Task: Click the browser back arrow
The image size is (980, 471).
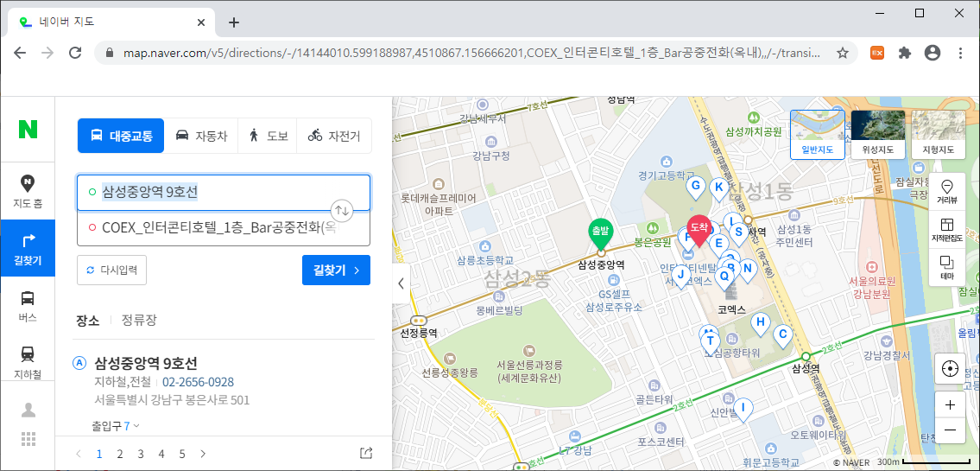Action: tap(20, 53)
